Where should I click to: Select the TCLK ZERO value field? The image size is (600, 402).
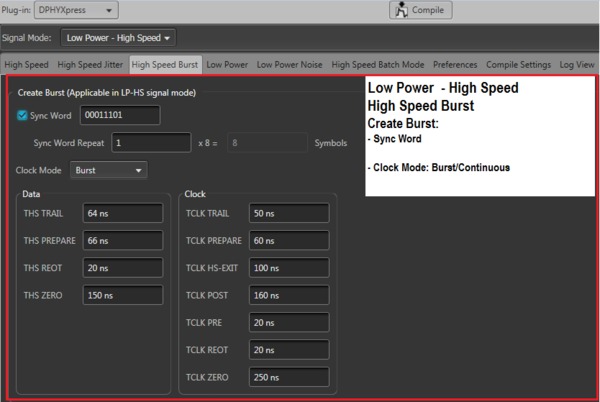(288, 377)
